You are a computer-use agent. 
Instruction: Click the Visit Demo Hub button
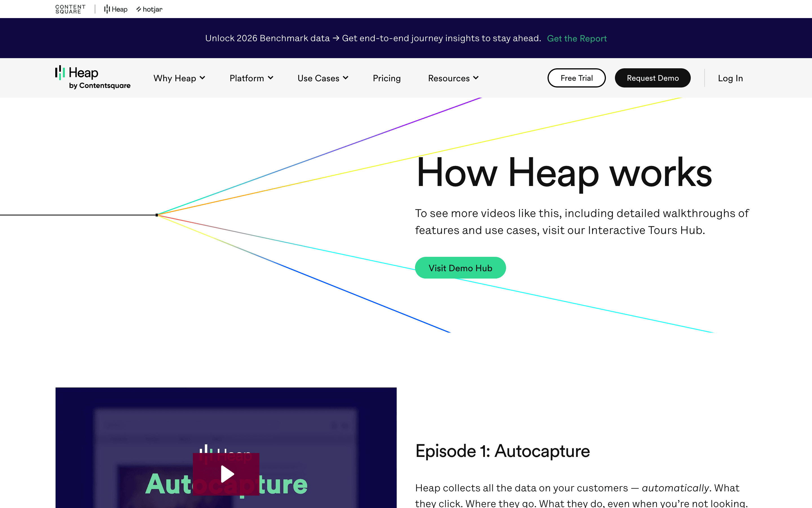coord(460,268)
